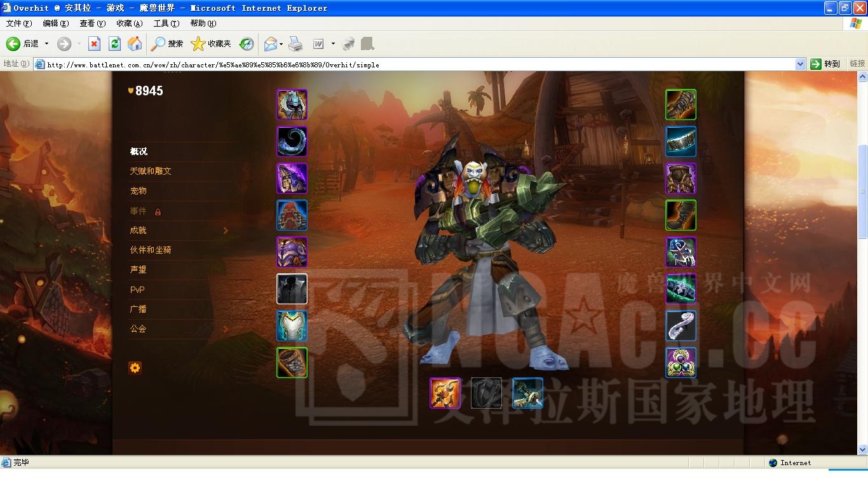
Task: Open the 广播 feed link
Action: [139, 309]
